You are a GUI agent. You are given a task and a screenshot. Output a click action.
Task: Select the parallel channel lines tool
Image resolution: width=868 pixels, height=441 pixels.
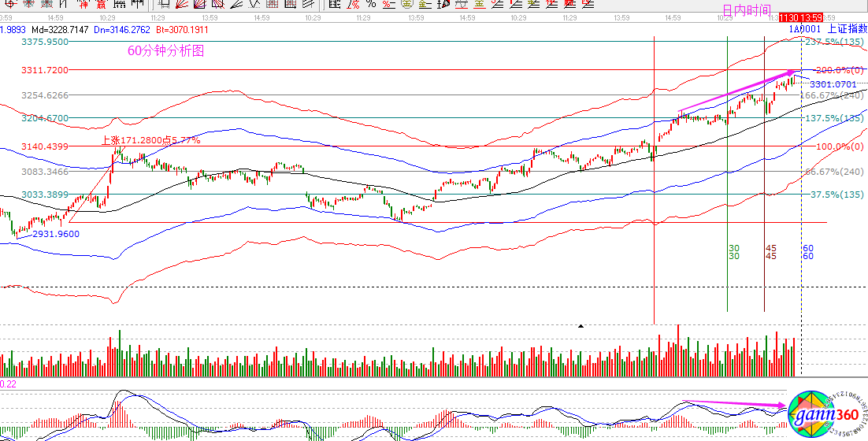tap(308, 5)
